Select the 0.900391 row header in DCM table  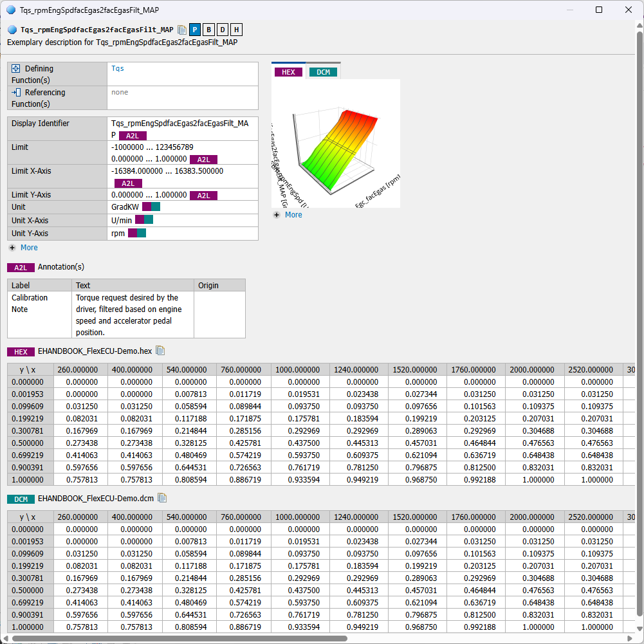(30, 615)
